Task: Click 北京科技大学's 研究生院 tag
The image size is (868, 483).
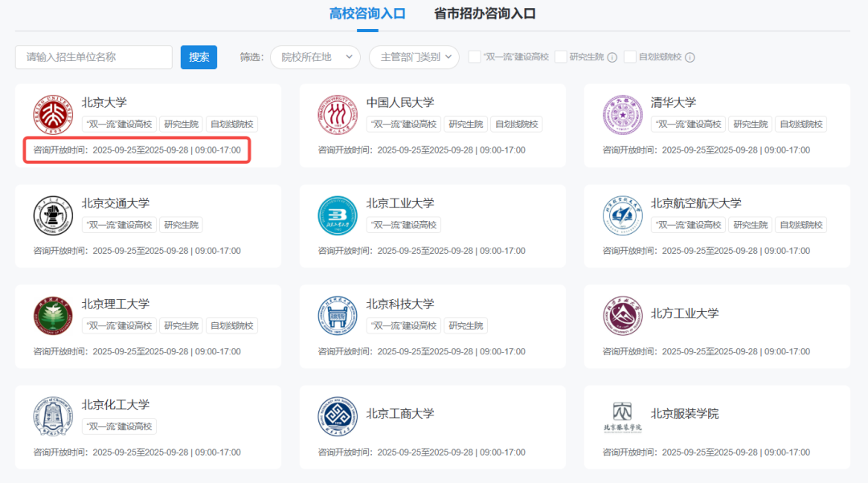Action: 465,325
